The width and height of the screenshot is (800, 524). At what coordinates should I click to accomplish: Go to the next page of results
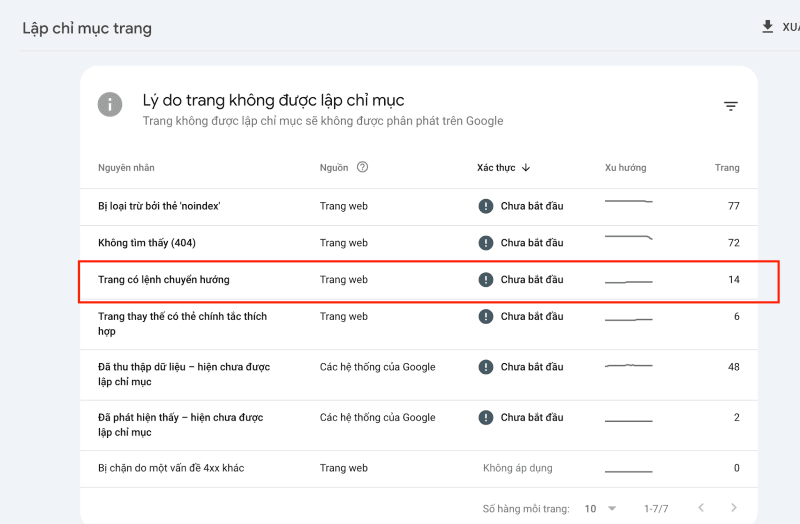pyautogui.click(x=734, y=508)
